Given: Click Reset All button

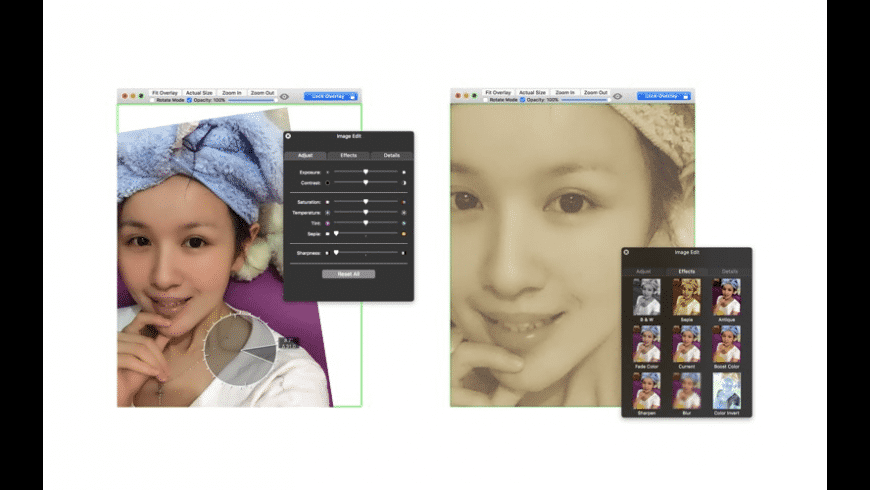Looking at the screenshot, I should pos(348,274).
